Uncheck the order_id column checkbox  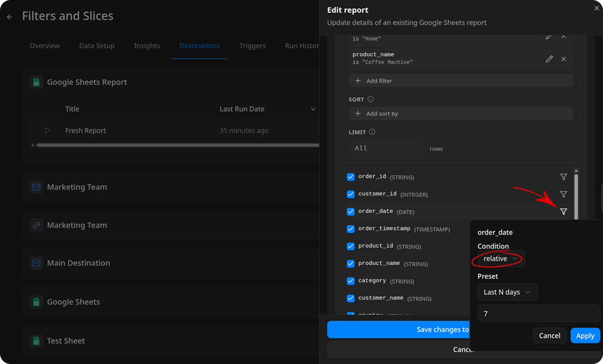click(x=351, y=177)
